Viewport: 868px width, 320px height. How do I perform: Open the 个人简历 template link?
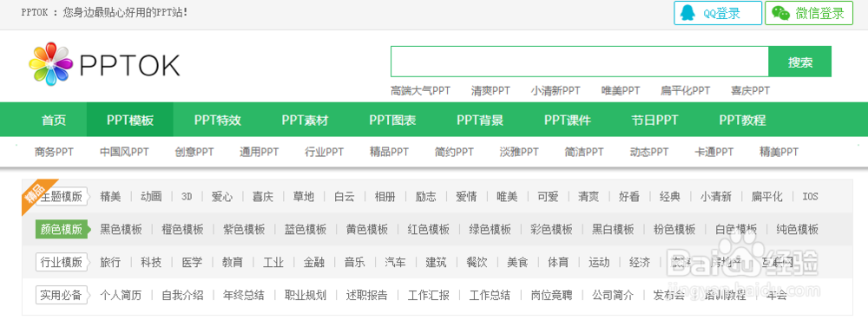tap(121, 295)
